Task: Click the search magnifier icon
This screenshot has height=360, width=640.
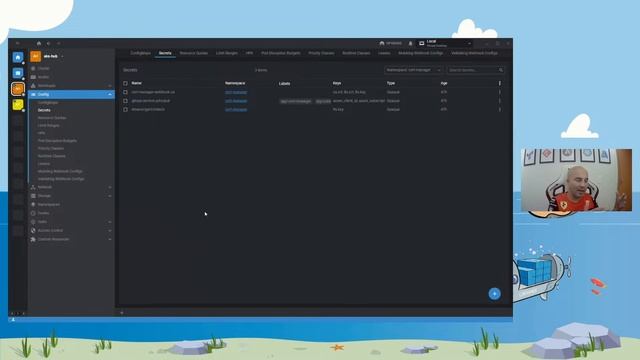Action: point(500,70)
